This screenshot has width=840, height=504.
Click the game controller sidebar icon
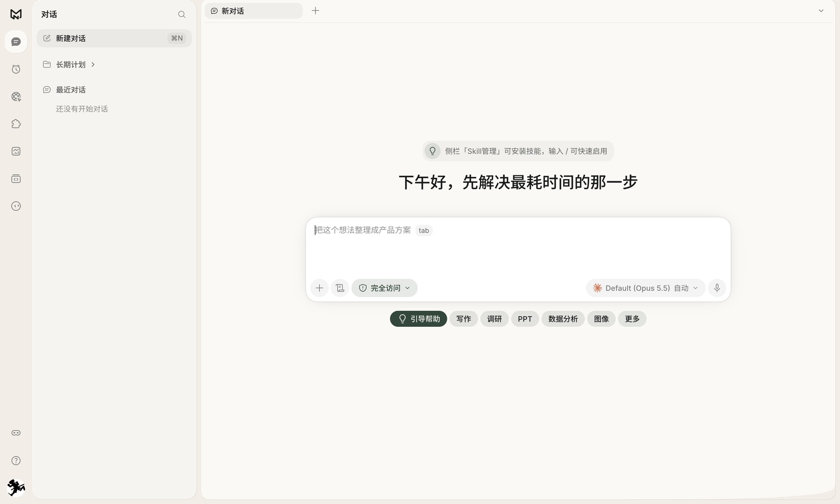coord(16,433)
